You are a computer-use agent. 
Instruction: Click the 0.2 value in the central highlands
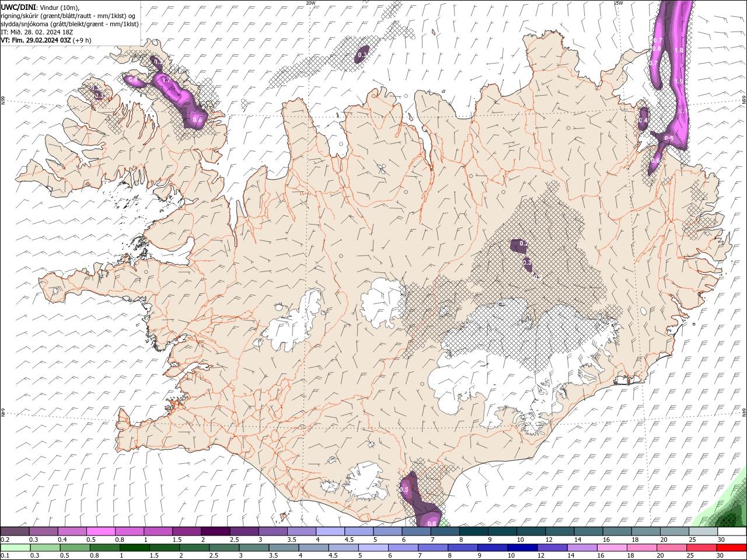[x=523, y=243]
